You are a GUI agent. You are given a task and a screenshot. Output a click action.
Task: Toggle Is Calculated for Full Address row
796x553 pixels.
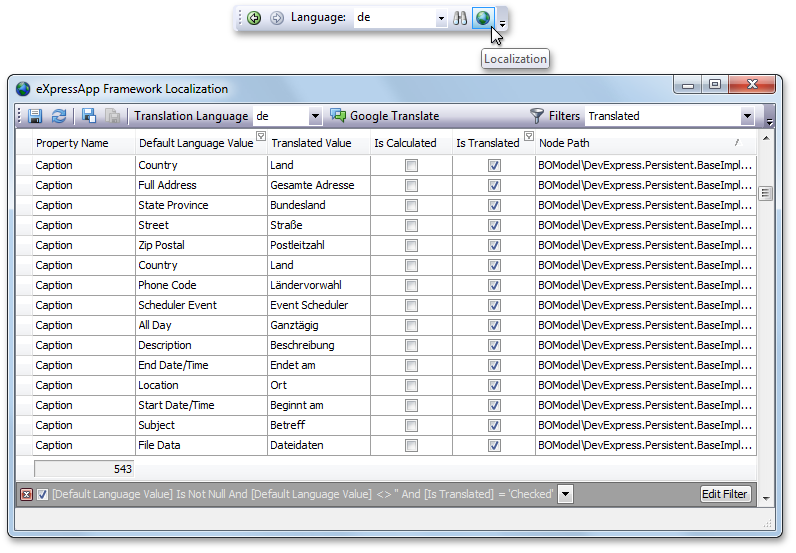[411, 185]
